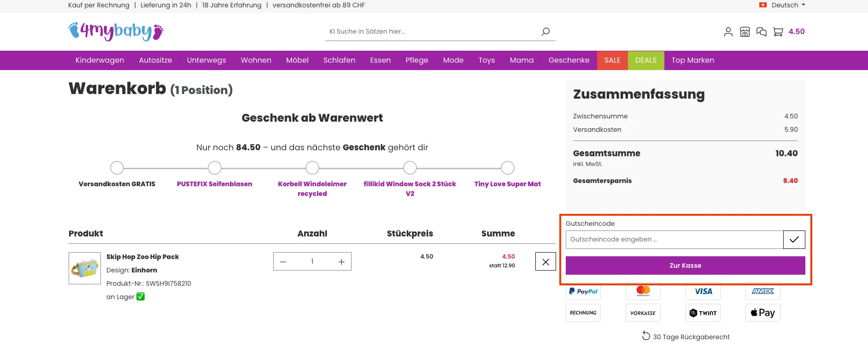Open Korbell Windeleimer recycled gift link

[x=312, y=189]
